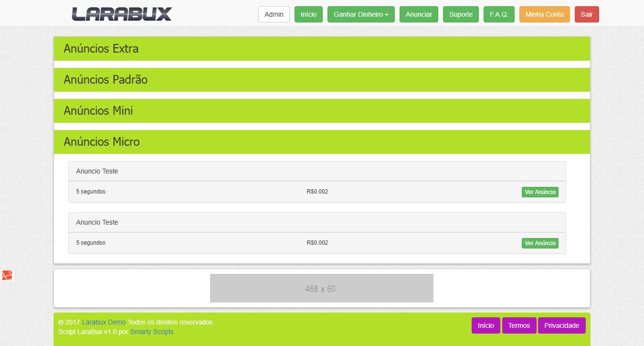Image resolution: width=644 pixels, height=346 pixels.
Task: Open the Suporte page
Action: 461,14
